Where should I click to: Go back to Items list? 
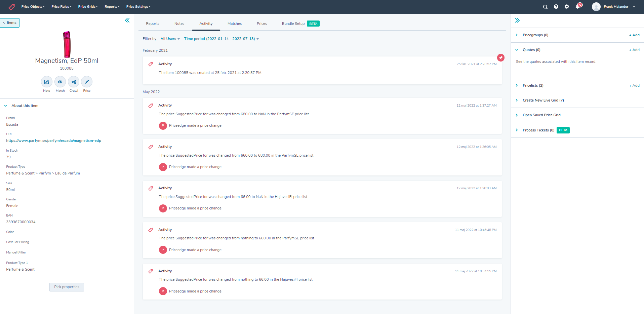pos(9,23)
